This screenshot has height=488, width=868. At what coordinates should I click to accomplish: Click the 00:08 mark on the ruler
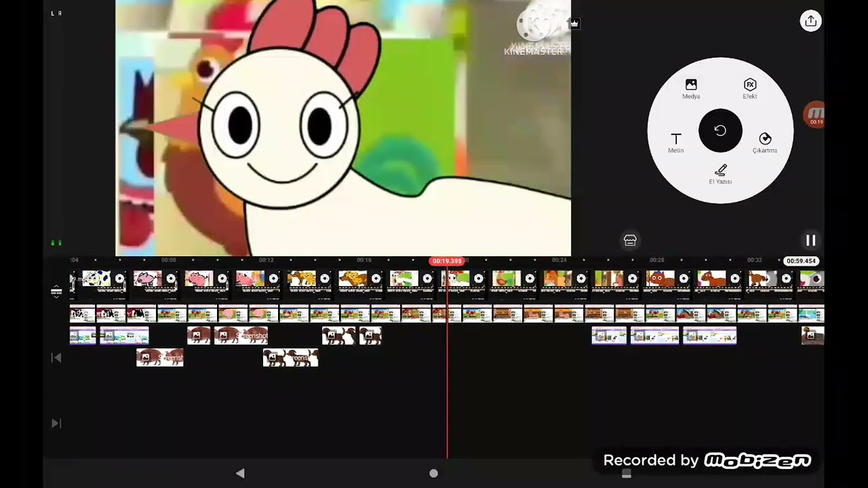pos(169,260)
